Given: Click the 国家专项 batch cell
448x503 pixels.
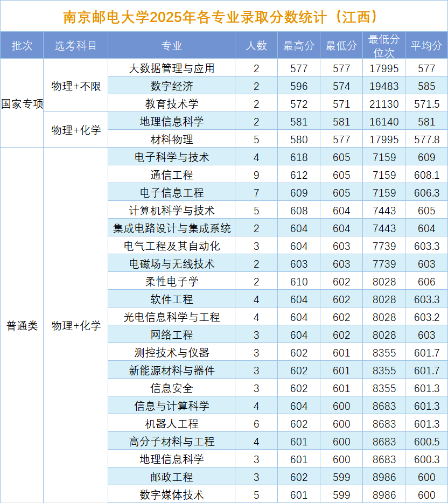Looking at the screenshot, I should [x=22, y=103].
